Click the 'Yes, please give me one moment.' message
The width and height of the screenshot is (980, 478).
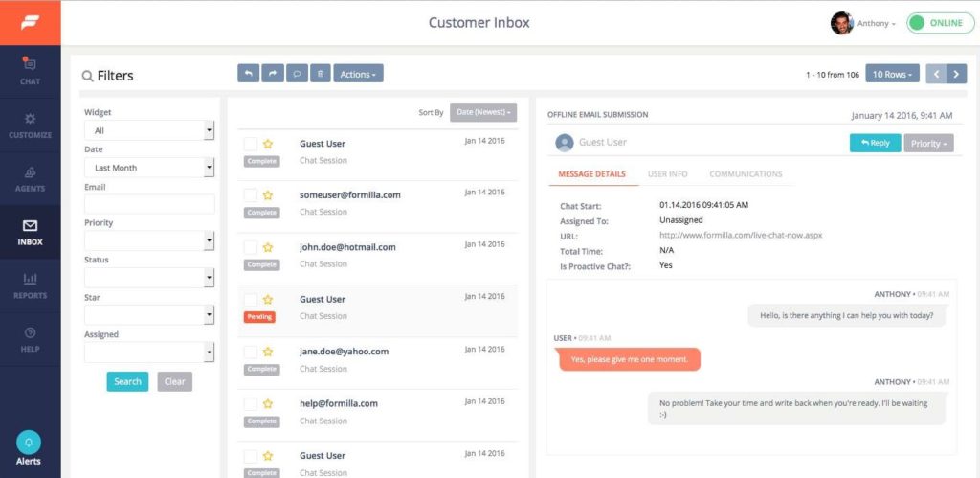630,359
